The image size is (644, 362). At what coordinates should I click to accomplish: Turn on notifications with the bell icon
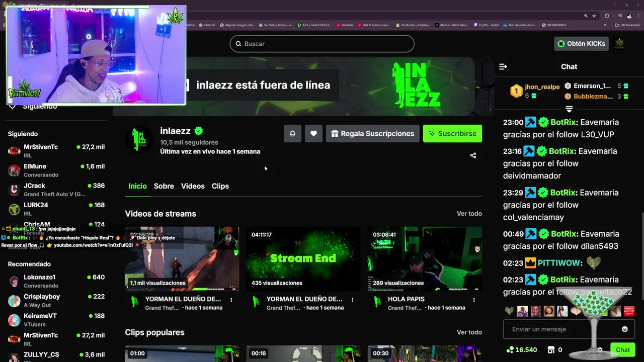(x=292, y=134)
